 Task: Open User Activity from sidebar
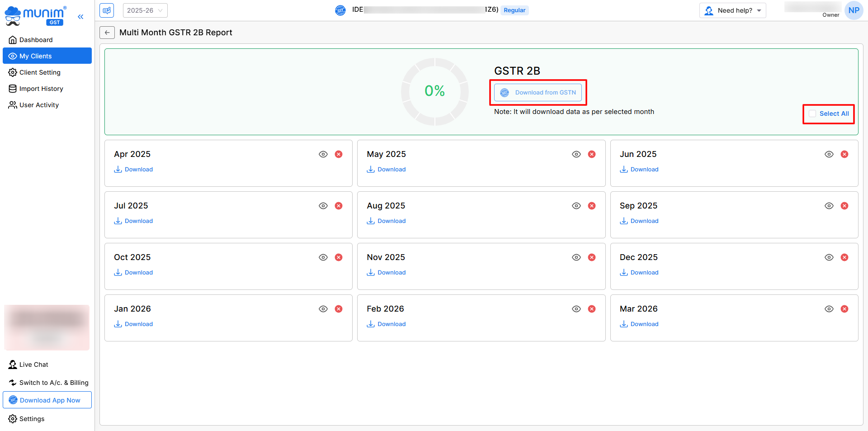coord(39,105)
